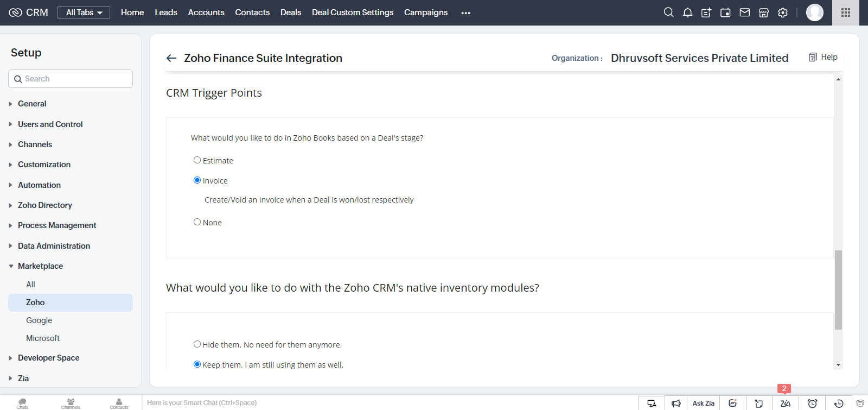Open Deal Custom Settings tab

pyautogui.click(x=353, y=12)
